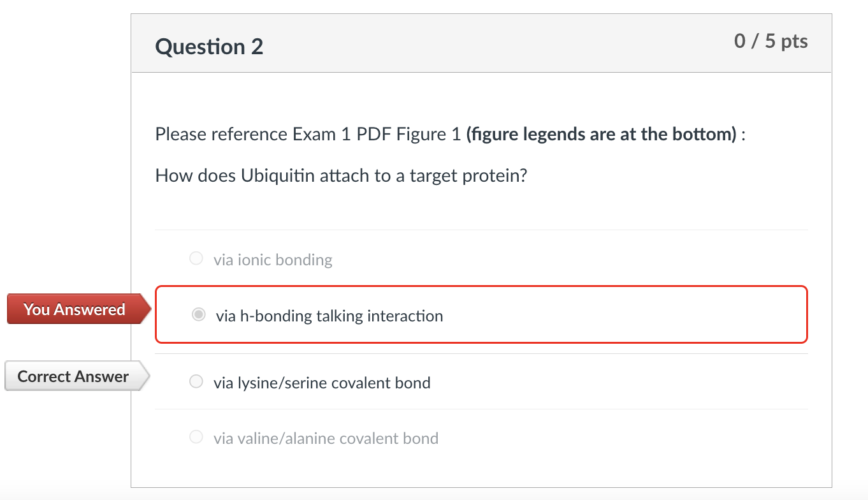Click the "Correct Answer" arrow pointer tip
The width and height of the screenshot is (868, 500).
[147, 376]
